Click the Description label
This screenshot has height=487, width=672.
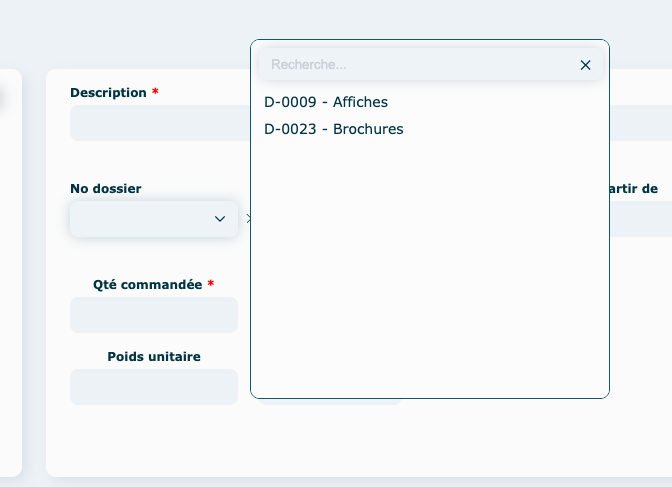108,93
